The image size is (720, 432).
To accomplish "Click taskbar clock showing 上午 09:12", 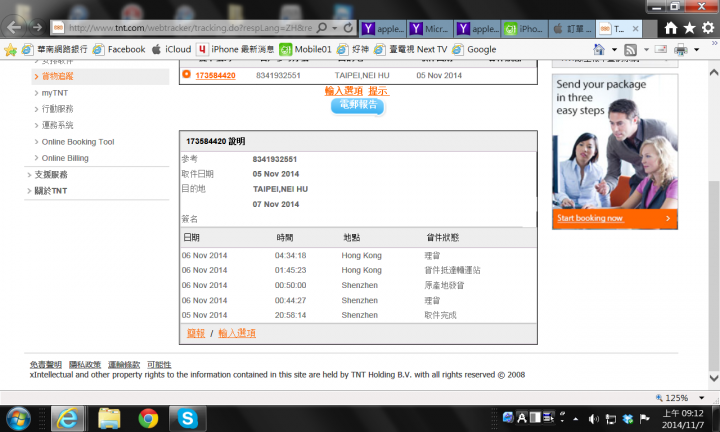I will [x=682, y=419].
